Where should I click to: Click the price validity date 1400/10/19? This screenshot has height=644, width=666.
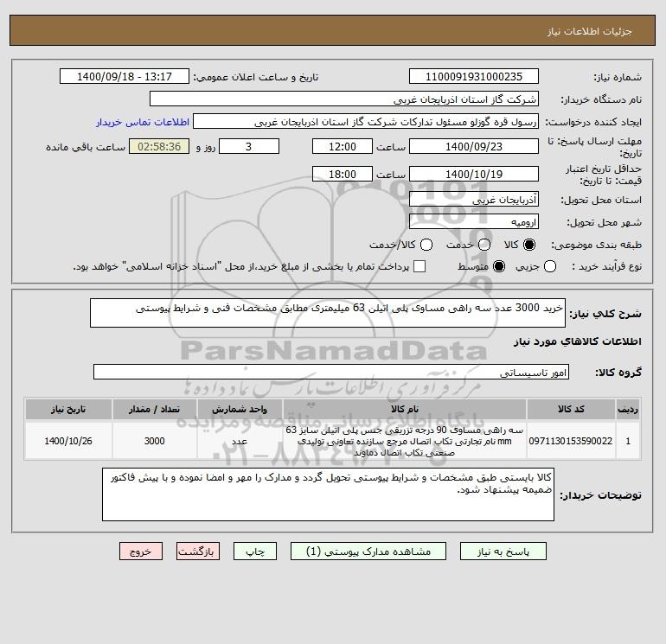pyautogui.click(x=474, y=174)
